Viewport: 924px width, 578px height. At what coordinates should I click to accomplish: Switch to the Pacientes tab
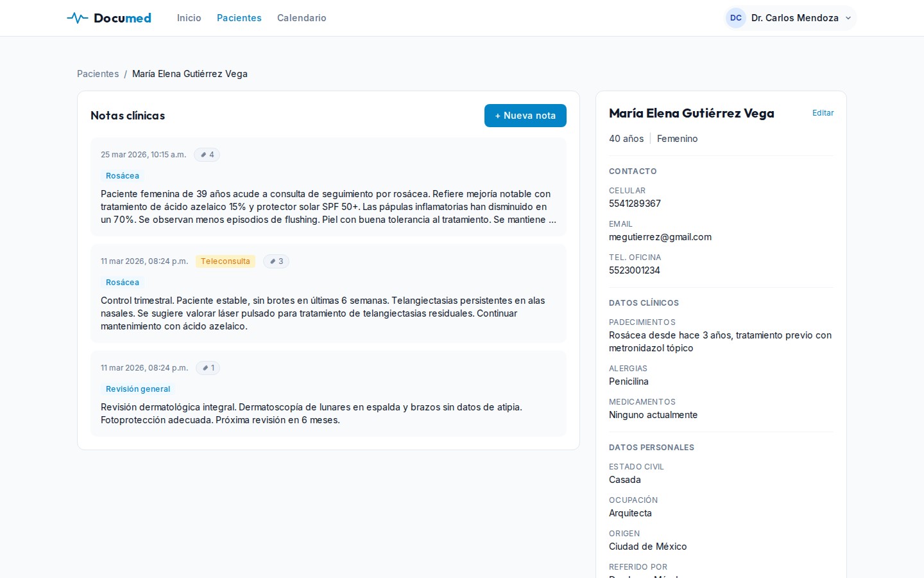coord(239,18)
